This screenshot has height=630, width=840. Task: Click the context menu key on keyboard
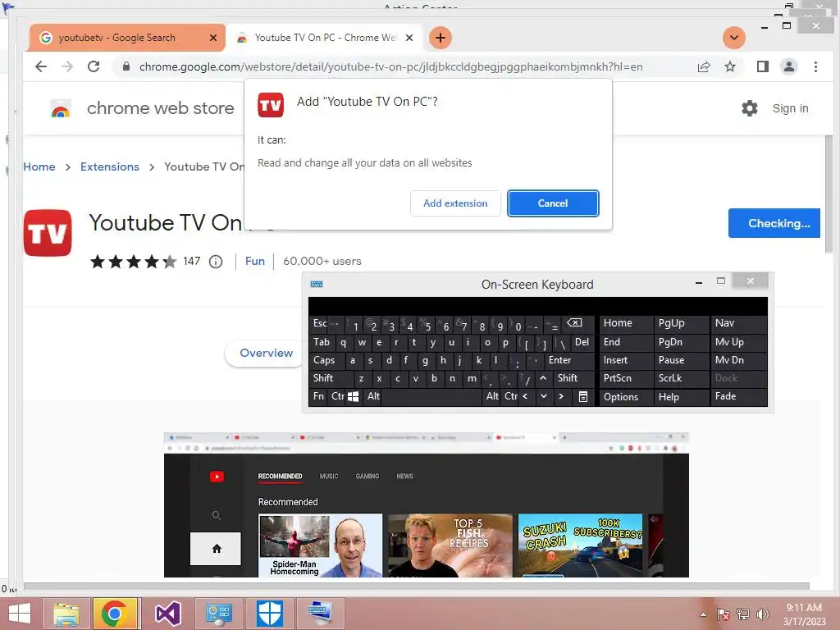[x=583, y=396]
